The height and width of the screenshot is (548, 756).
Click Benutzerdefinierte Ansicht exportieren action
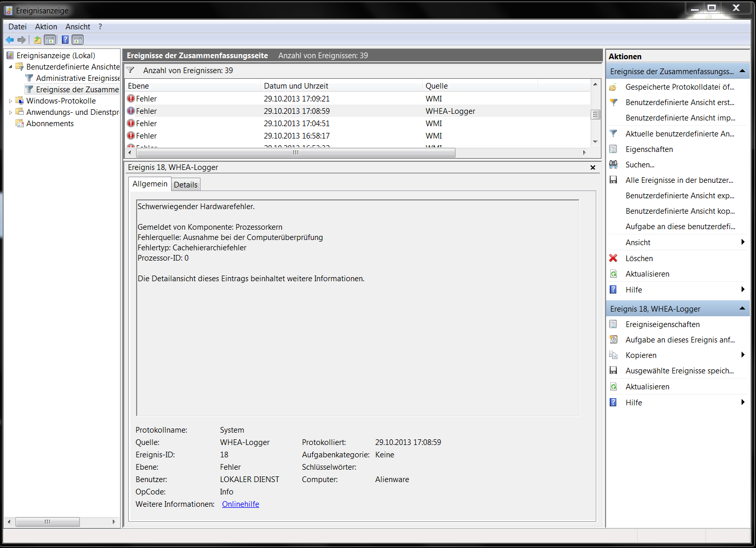pyautogui.click(x=680, y=196)
